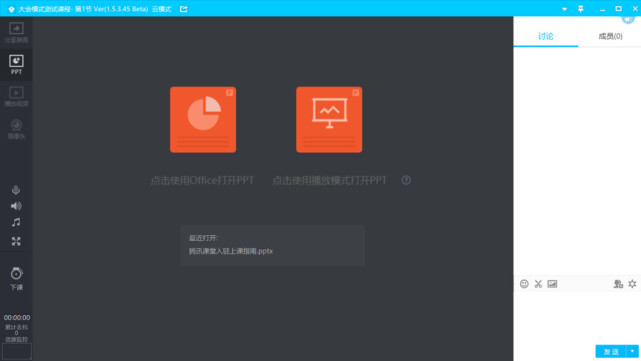Select the 播放视频 play video mode
641x361 pixels.
pyautogui.click(x=16, y=97)
